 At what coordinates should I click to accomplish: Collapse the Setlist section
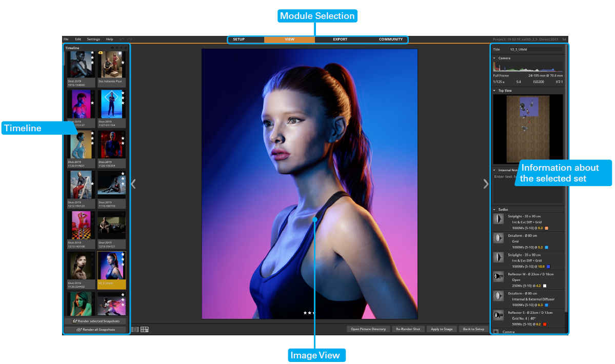point(494,210)
